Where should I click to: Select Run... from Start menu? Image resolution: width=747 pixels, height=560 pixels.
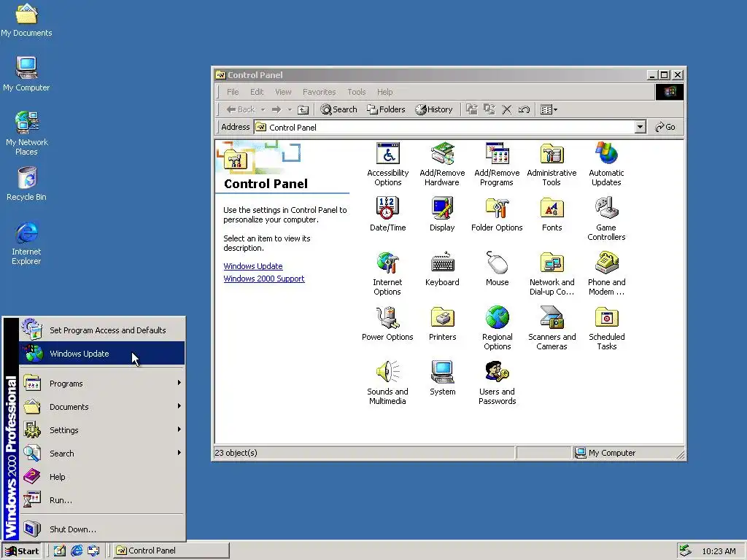point(102,500)
